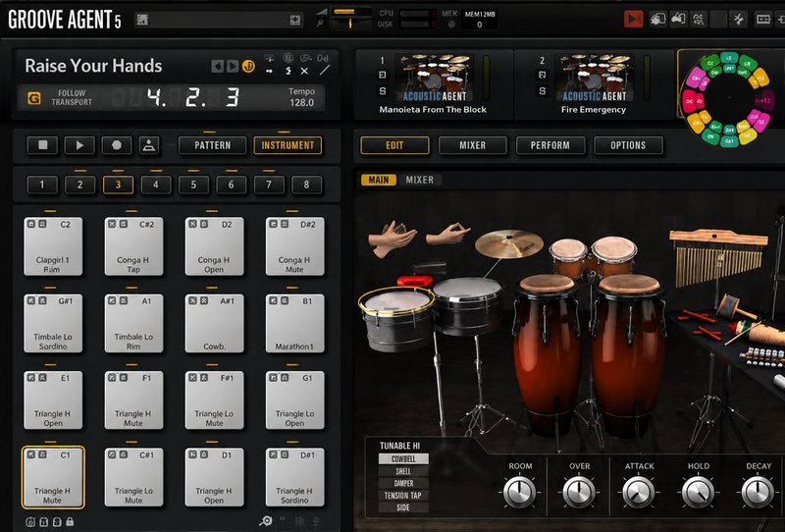
Task: Choose SHELL in the Tunable Hi list
Action: (x=403, y=471)
